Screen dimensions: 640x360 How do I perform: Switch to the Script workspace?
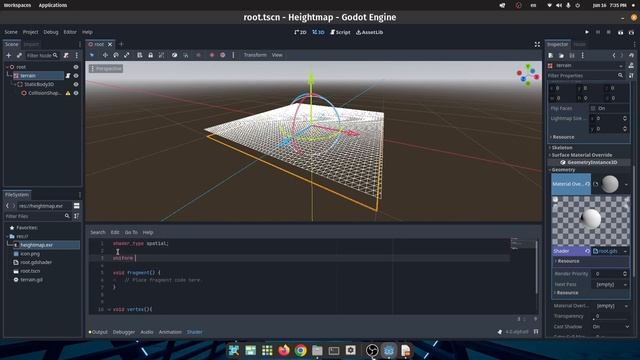(x=340, y=32)
